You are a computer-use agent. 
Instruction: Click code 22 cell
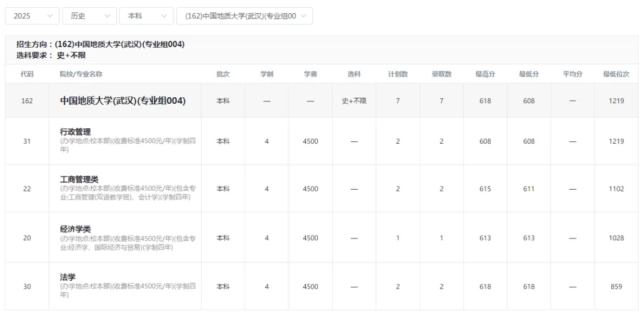27,189
